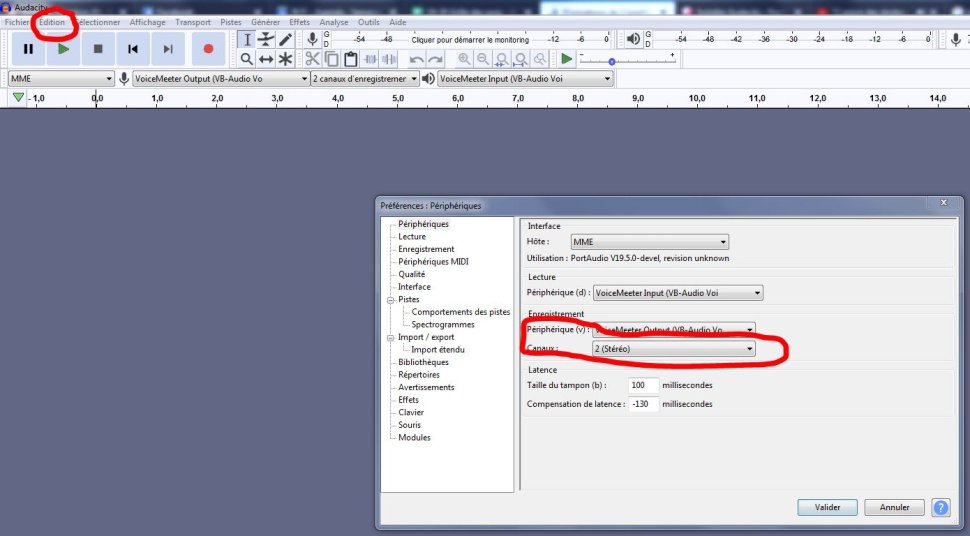The height and width of the screenshot is (536, 970).
Task: Click the Paste clipboard icon
Action: pos(351,59)
